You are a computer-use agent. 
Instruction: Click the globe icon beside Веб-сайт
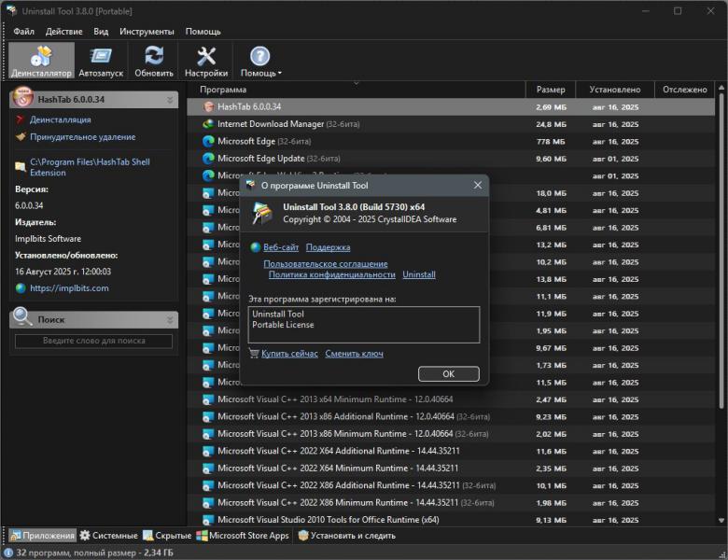tap(255, 247)
